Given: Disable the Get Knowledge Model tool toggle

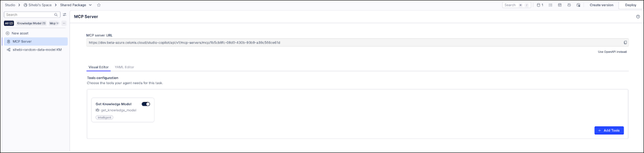Looking at the screenshot, I should click(146, 104).
